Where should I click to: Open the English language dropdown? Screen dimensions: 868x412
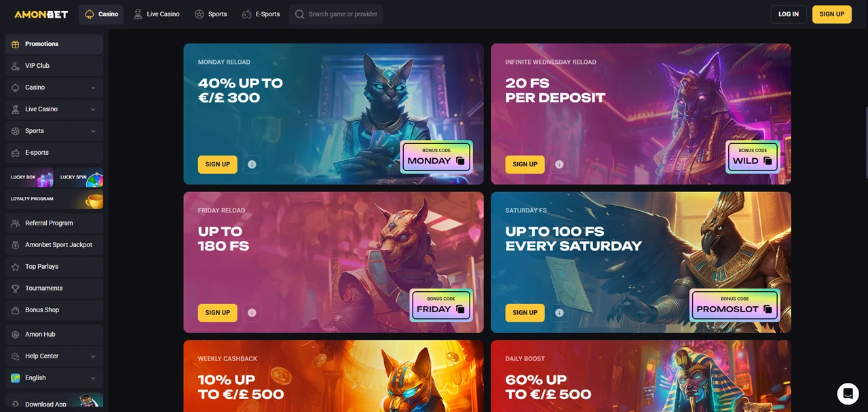click(x=54, y=378)
